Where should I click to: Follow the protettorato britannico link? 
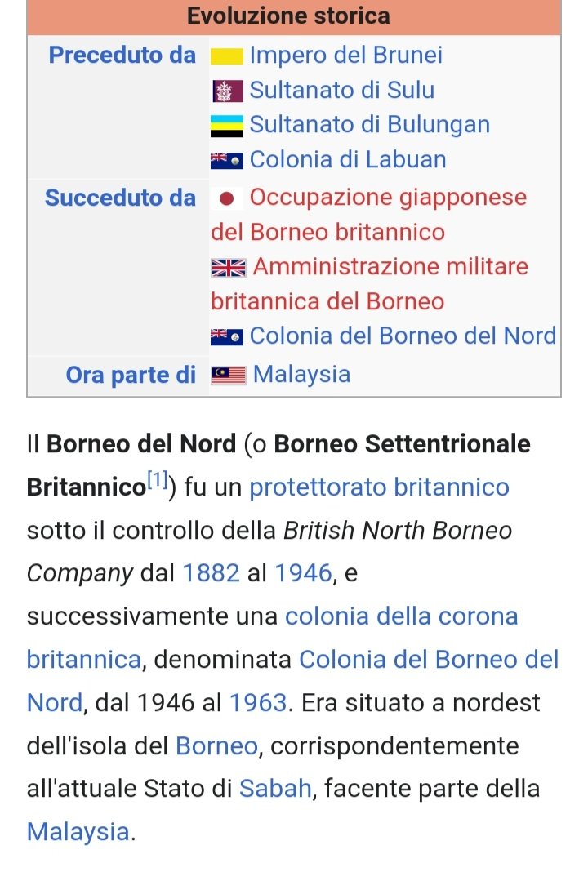379,487
